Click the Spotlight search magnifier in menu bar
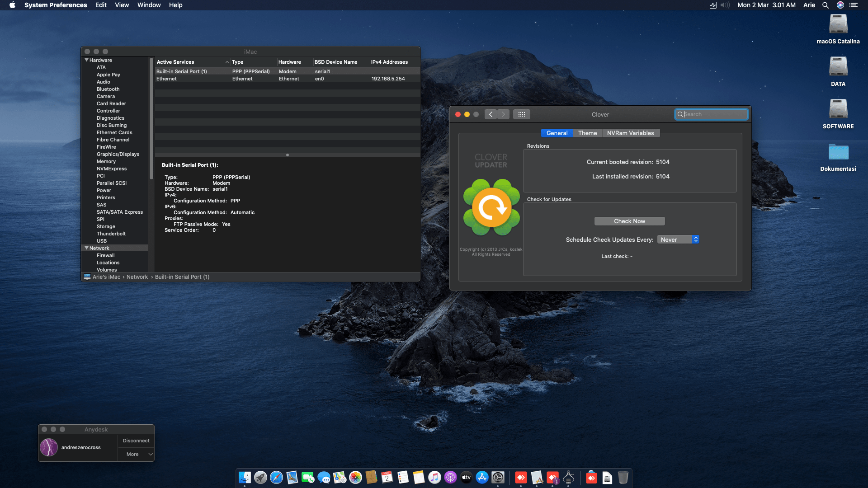The height and width of the screenshot is (488, 868). [826, 5]
